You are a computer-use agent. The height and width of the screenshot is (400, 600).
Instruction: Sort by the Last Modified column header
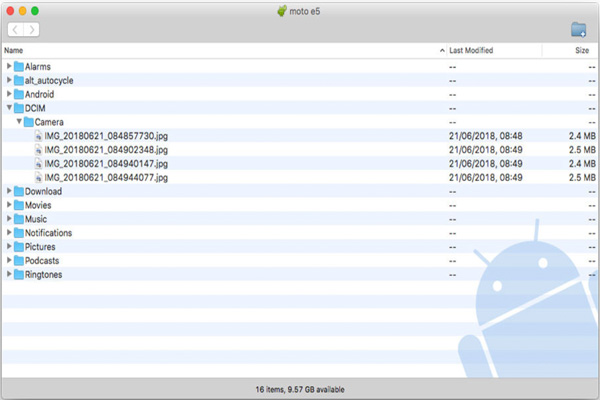[471, 51]
